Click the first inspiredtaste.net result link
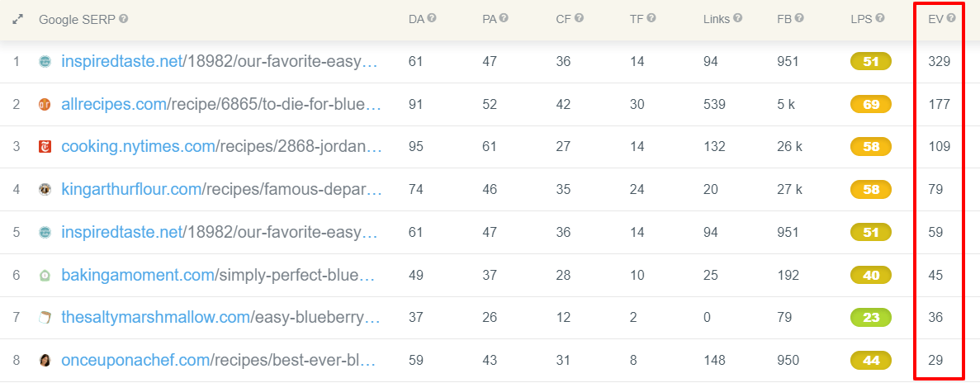Screen dimensions: 980x383 point(220,61)
